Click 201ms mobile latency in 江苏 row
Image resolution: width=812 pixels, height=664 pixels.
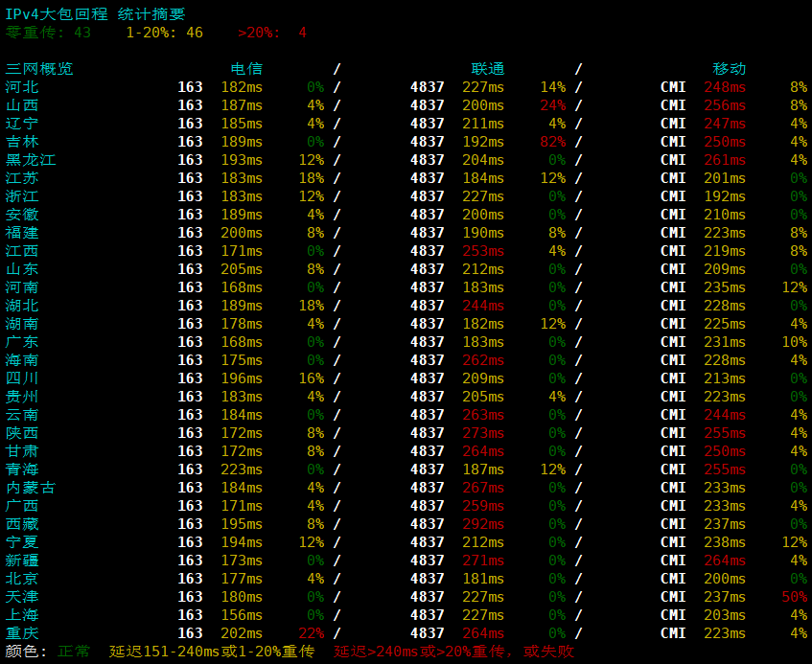pos(725,178)
